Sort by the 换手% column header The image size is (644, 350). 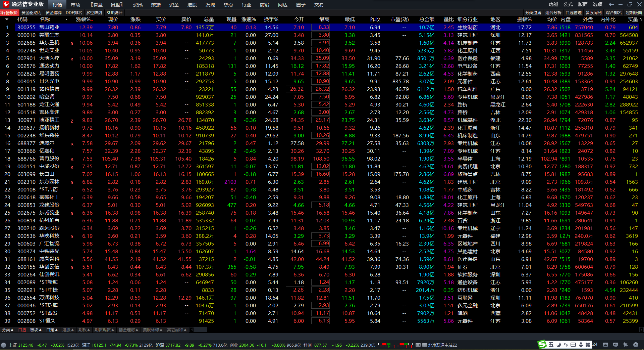coord(271,19)
